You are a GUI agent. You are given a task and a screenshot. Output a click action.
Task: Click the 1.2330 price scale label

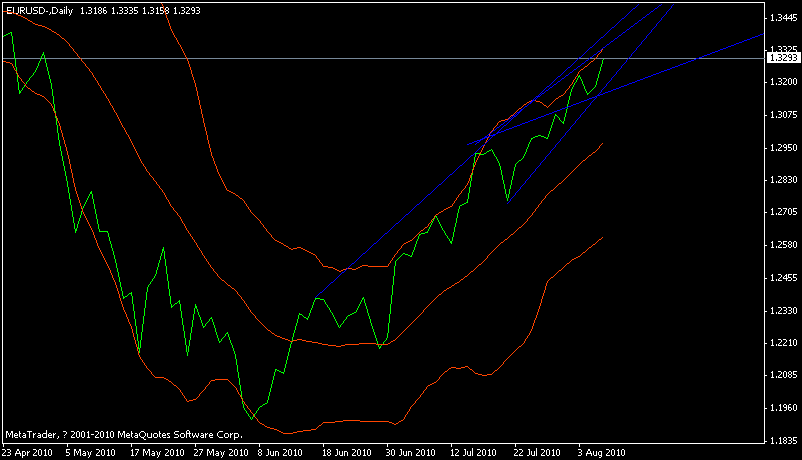click(783, 311)
